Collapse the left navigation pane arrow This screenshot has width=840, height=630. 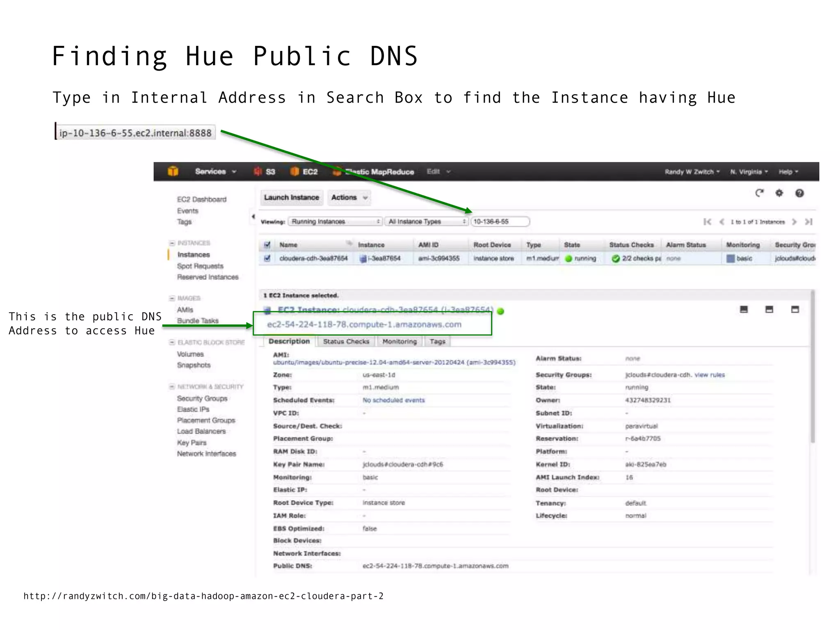(253, 216)
